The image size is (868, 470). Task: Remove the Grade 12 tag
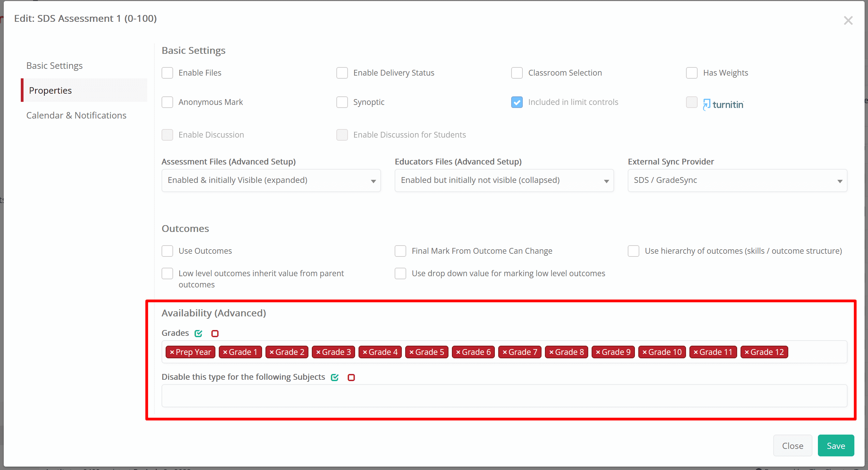pos(747,352)
